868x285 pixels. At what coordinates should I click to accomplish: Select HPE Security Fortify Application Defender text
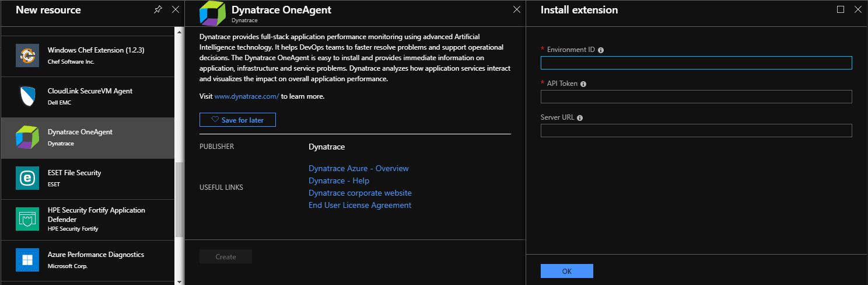(x=96, y=215)
